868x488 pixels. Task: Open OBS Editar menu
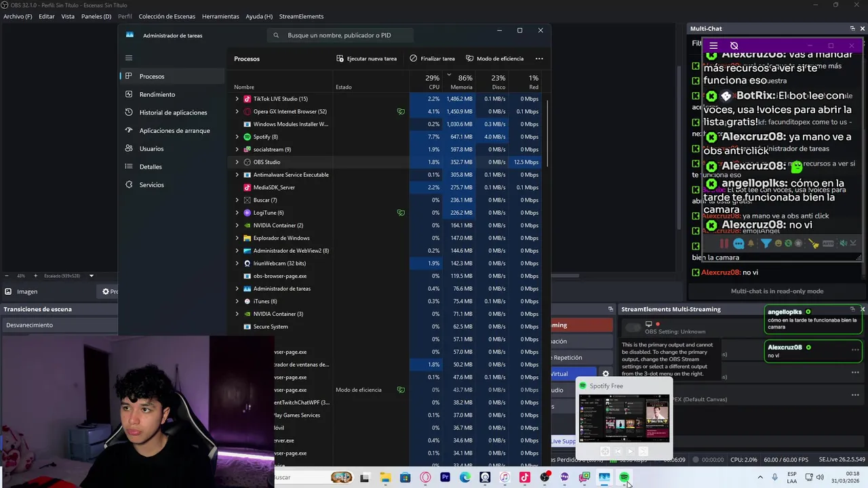click(x=47, y=16)
